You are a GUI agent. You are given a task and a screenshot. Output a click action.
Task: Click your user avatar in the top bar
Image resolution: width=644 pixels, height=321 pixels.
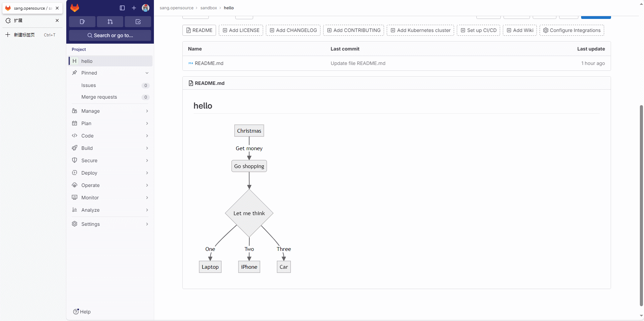[146, 8]
